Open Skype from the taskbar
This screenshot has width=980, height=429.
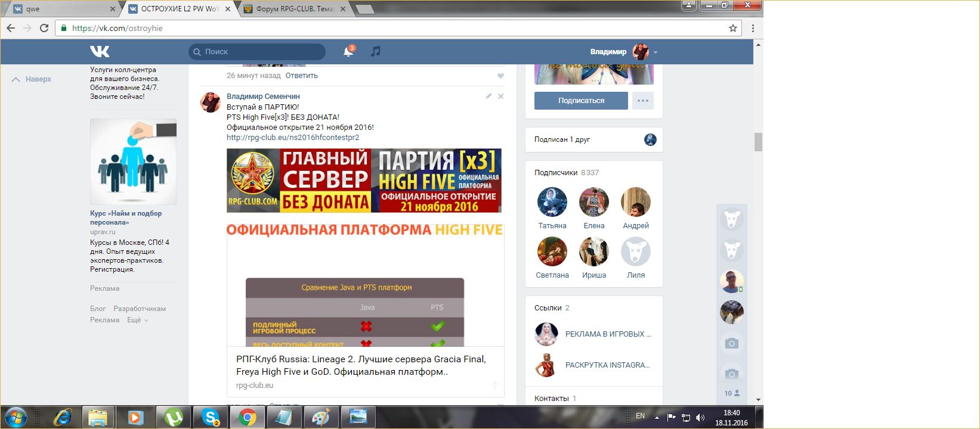pos(210,417)
